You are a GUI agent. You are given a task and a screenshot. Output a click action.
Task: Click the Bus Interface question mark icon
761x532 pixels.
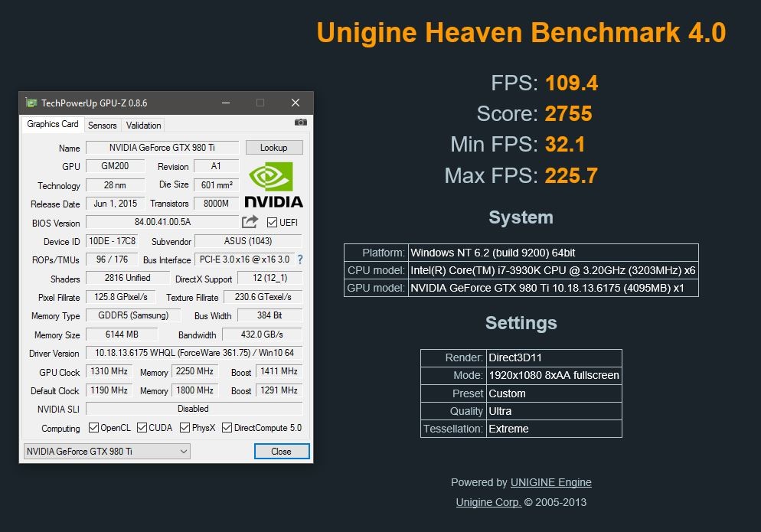click(300, 259)
